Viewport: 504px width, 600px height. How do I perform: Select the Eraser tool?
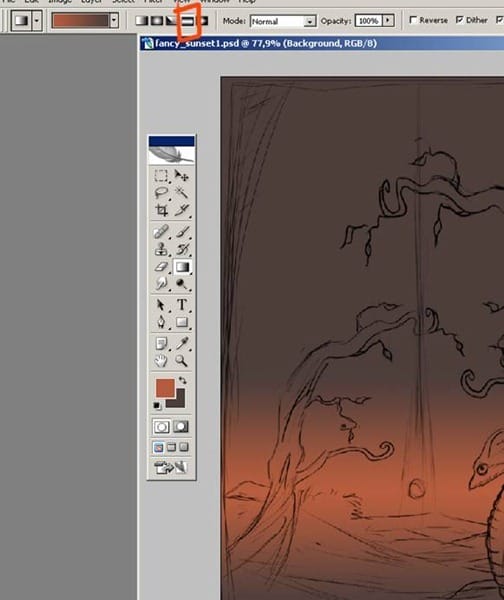pyautogui.click(x=161, y=266)
